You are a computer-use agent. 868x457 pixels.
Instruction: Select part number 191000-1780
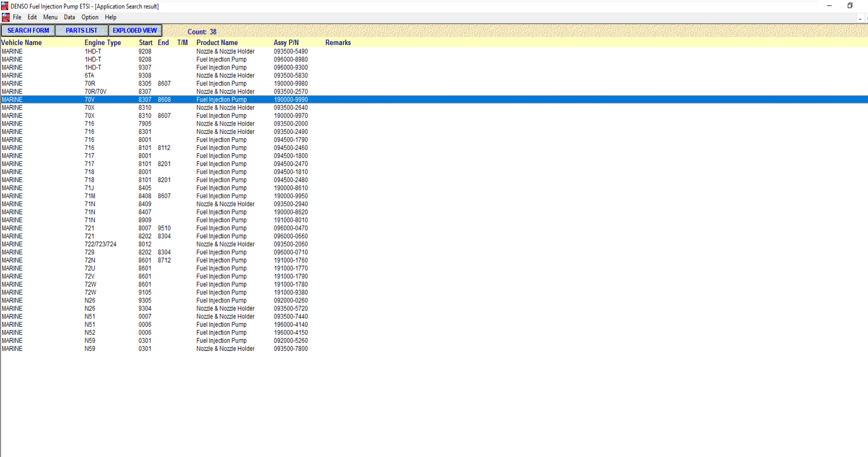pyautogui.click(x=291, y=284)
